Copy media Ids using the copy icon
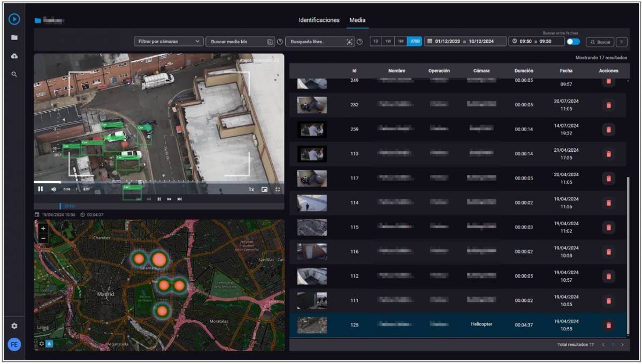Image resolution: width=642 pixels, height=364 pixels. (x=270, y=41)
